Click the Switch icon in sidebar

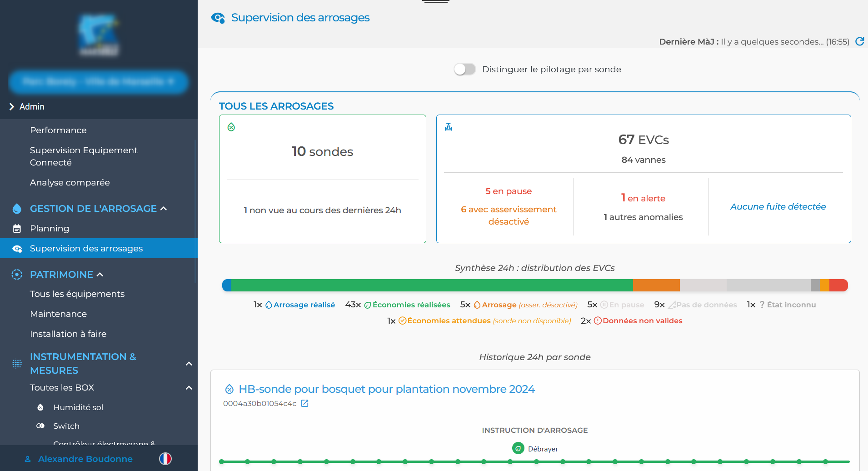(40, 426)
